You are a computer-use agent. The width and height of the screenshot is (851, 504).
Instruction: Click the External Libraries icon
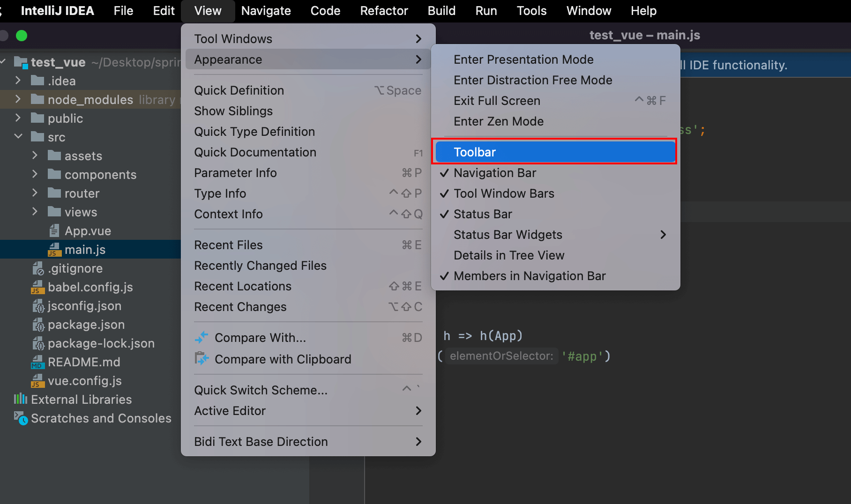coord(21,399)
